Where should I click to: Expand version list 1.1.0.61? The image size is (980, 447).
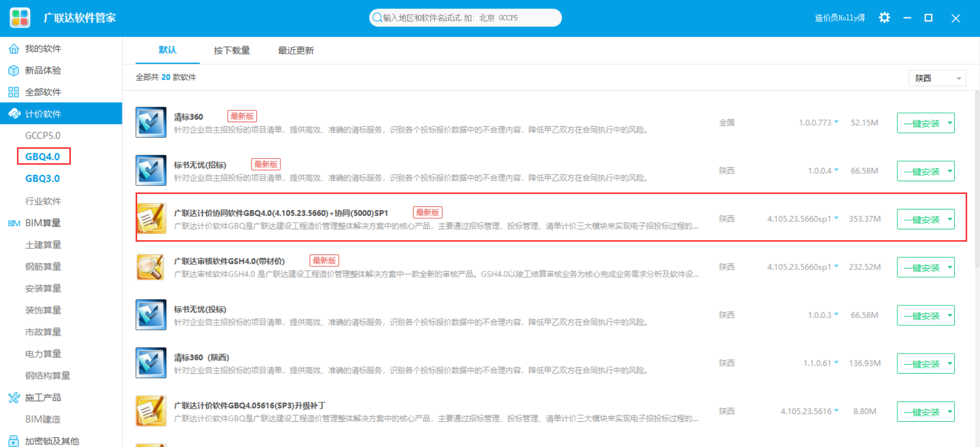click(x=836, y=363)
